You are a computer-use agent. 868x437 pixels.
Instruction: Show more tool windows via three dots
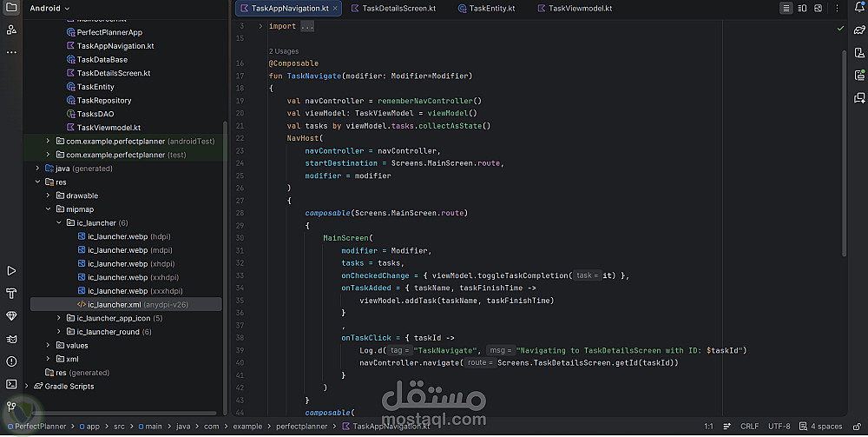coord(11,53)
